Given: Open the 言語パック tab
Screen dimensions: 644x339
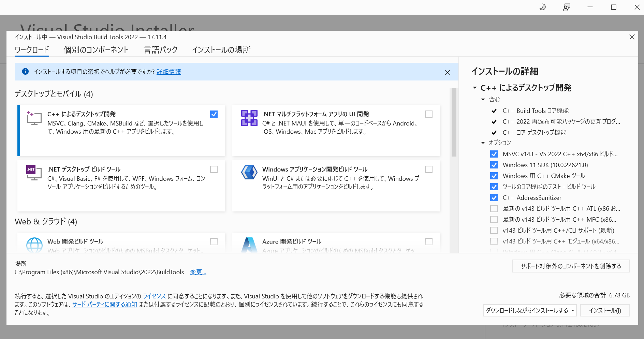Looking at the screenshot, I should pyautogui.click(x=160, y=50).
